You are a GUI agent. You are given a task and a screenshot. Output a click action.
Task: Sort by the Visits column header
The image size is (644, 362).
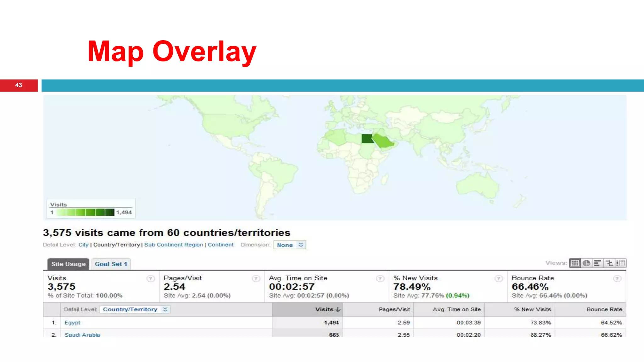(x=327, y=309)
